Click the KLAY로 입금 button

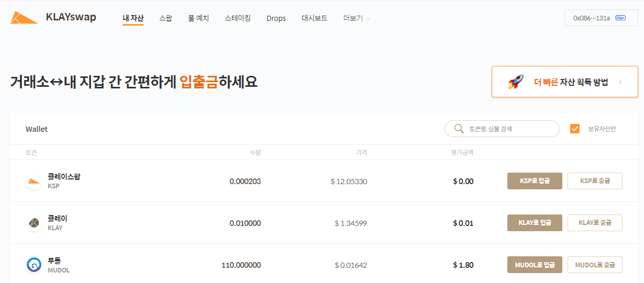535,223
